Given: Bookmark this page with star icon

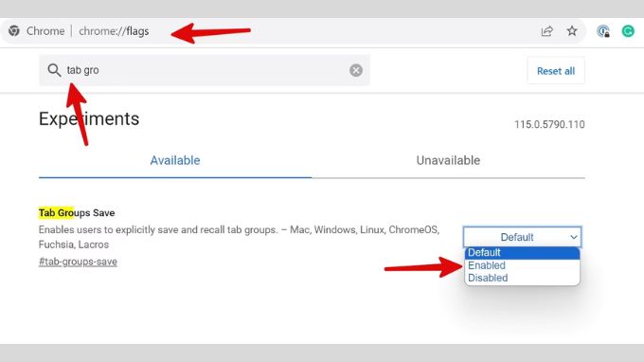Looking at the screenshot, I should 572,31.
